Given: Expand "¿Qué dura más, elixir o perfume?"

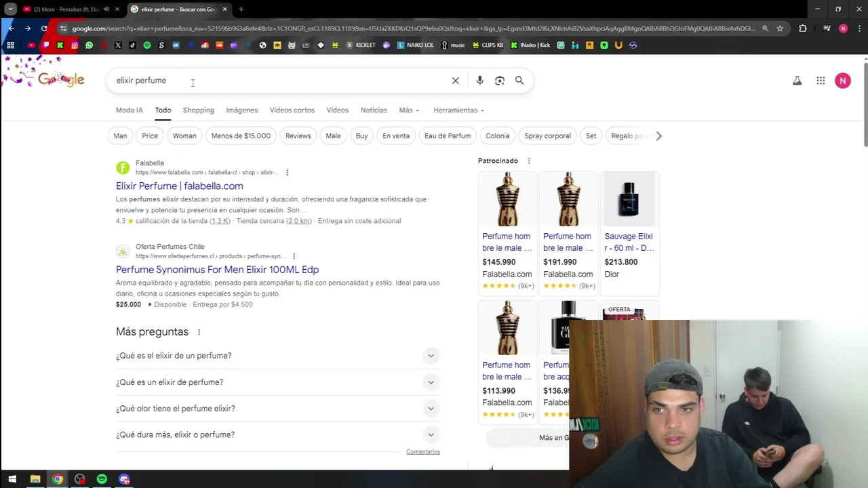Looking at the screenshot, I should point(278,434).
